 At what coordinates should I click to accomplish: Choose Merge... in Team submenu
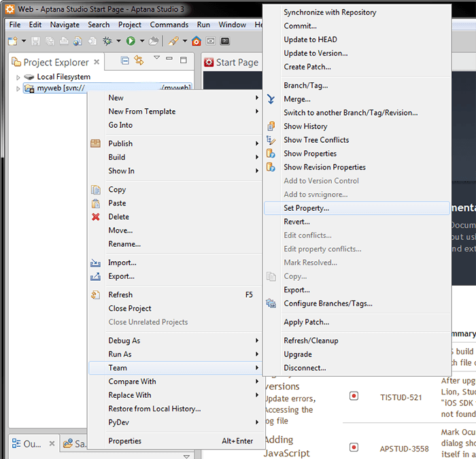357,99
